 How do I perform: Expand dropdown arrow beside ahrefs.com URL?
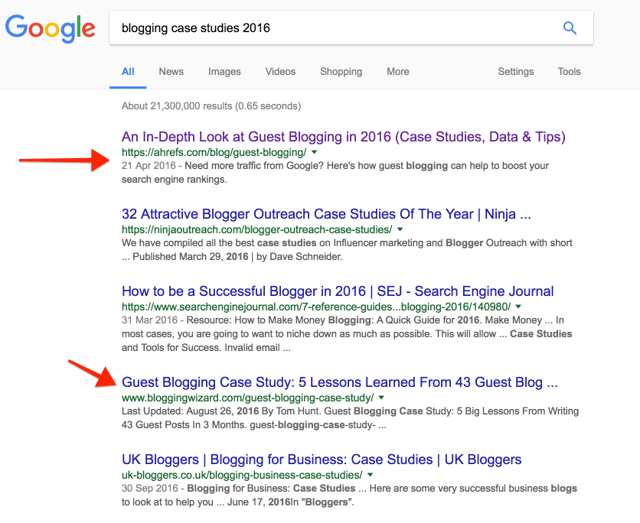(314, 152)
